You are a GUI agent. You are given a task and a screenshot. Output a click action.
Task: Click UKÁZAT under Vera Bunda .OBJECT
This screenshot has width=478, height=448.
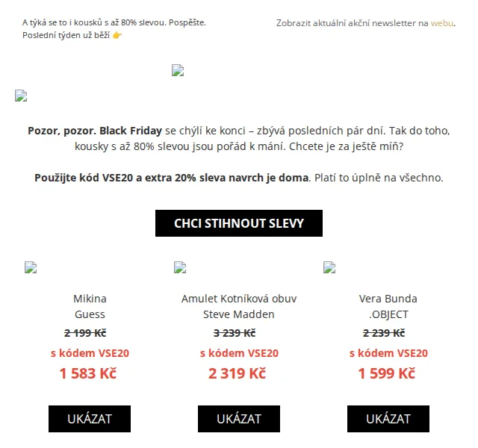388,419
